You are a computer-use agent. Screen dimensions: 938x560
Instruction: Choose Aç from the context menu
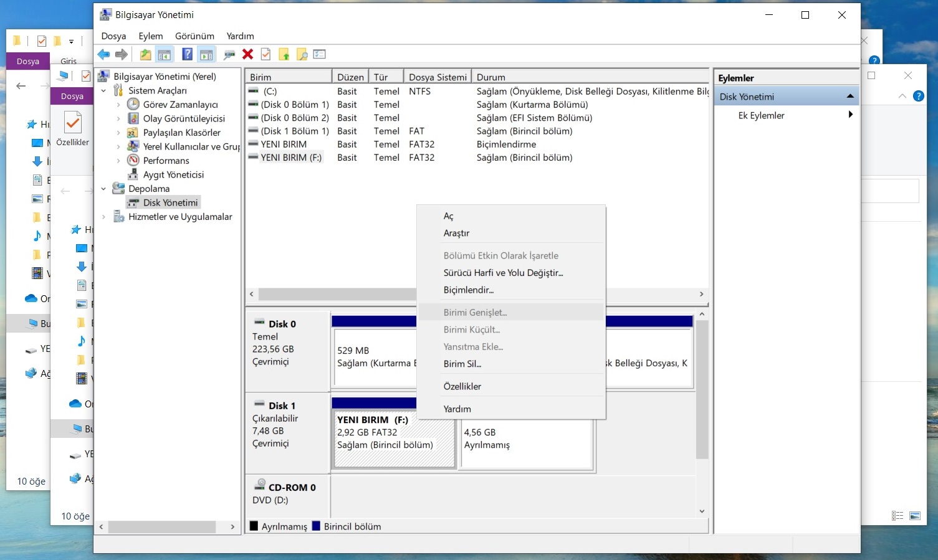tap(511, 216)
